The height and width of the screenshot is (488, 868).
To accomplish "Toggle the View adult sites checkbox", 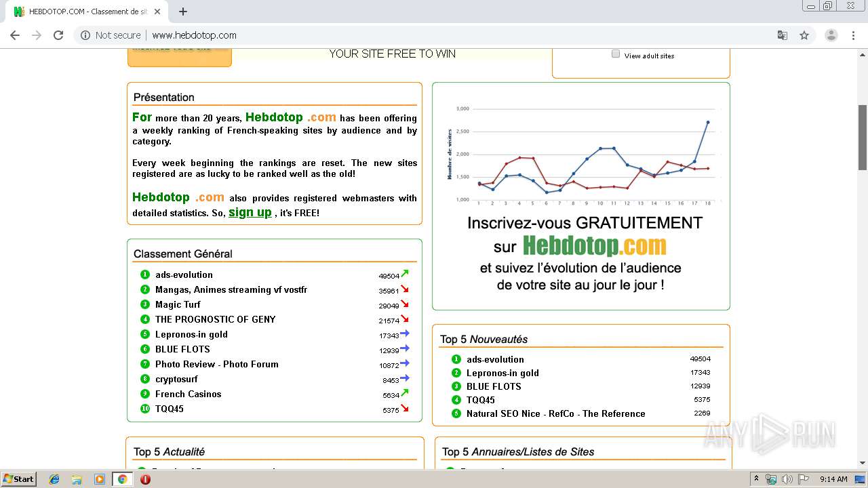I will [x=616, y=54].
